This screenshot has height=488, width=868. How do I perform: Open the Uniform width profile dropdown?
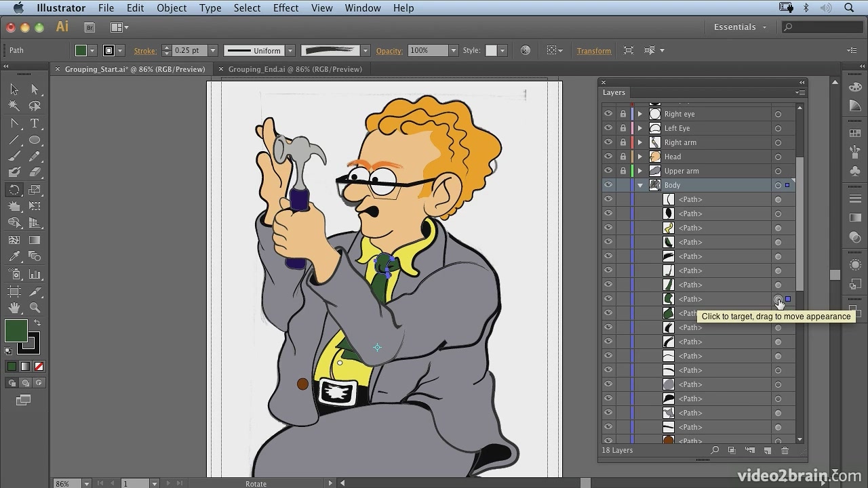coord(290,50)
